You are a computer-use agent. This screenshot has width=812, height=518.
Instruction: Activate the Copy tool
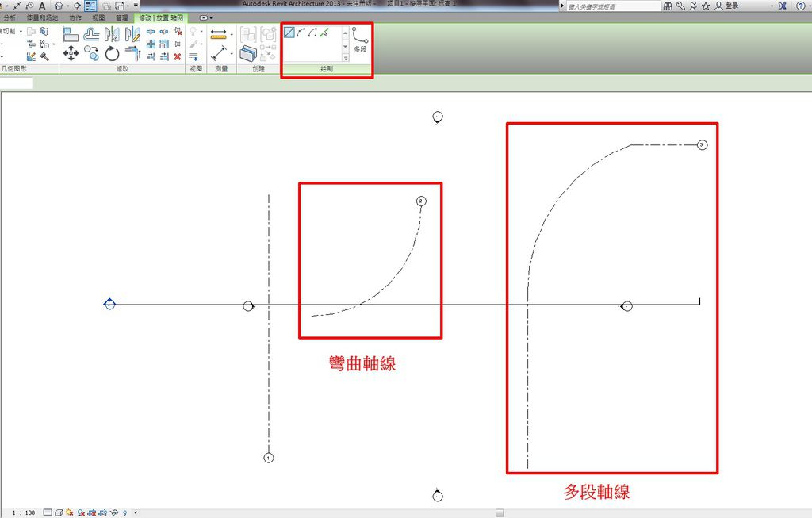92,53
